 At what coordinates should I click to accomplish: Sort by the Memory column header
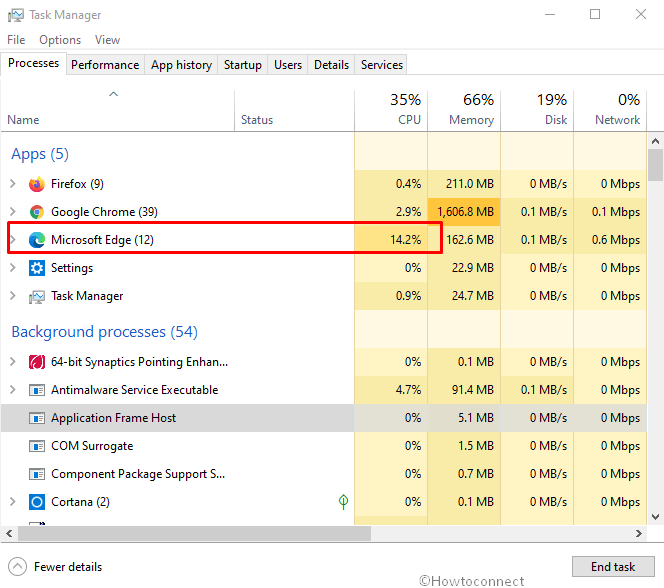pos(464,110)
